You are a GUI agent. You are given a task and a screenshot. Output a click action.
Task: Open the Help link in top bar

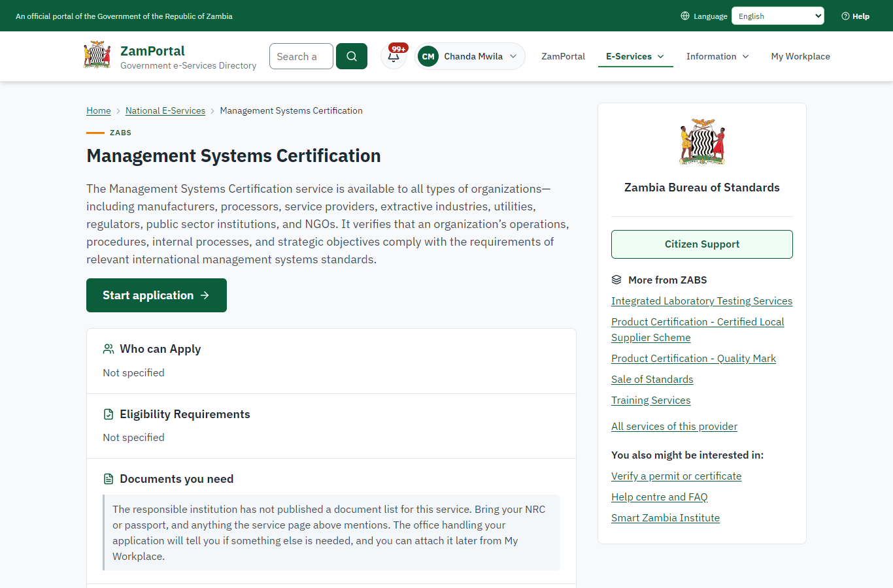tap(856, 16)
